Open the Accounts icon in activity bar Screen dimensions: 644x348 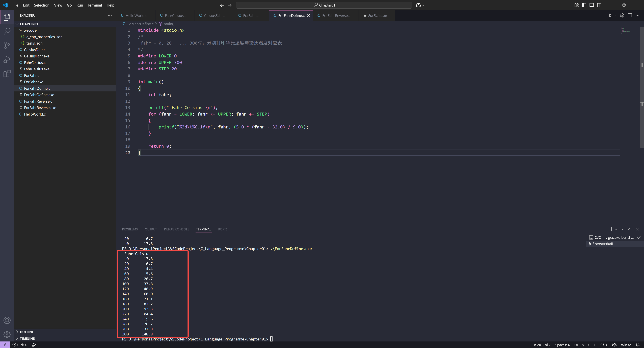point(7,320)
